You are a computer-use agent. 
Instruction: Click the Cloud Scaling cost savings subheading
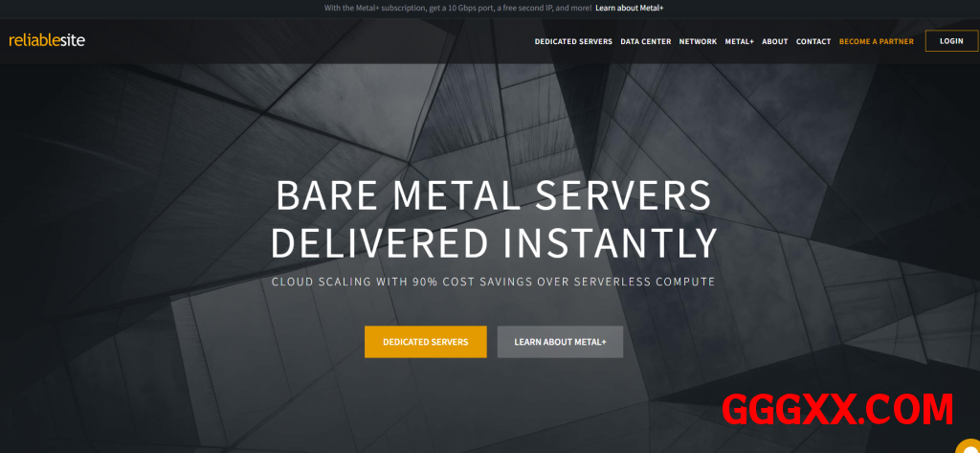pos(493,283)
